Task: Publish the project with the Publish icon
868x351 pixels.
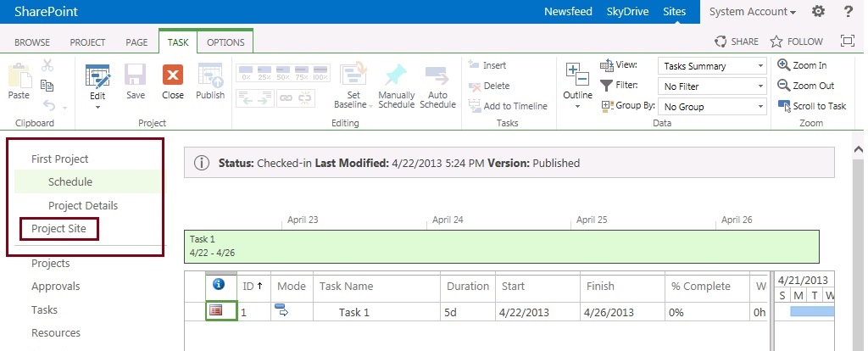Action: coord(210,77)
